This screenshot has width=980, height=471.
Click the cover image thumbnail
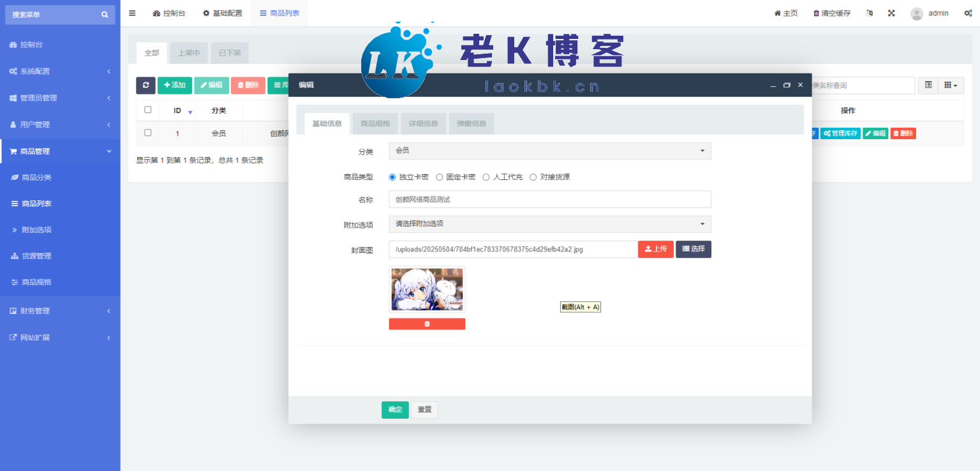427,289
